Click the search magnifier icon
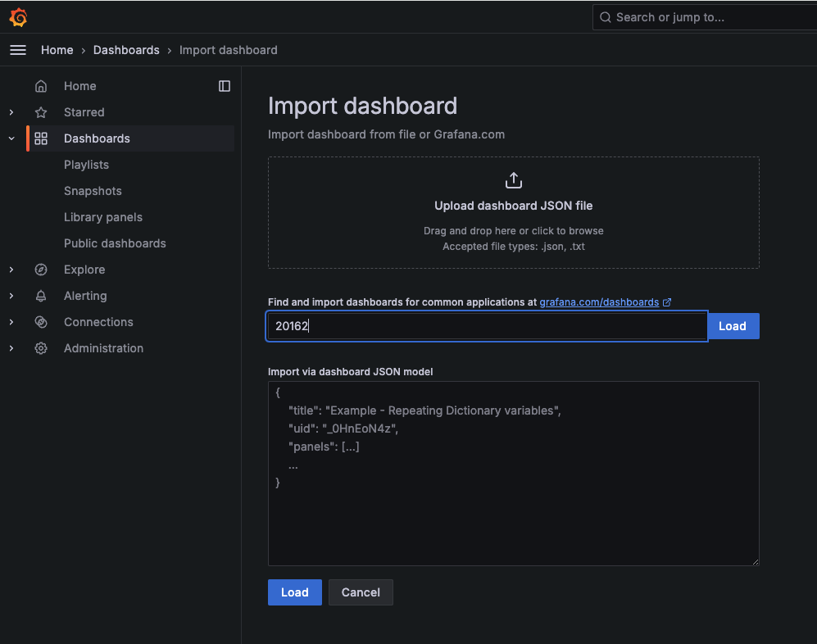The image size is (817, 644). tap(605, 17)
